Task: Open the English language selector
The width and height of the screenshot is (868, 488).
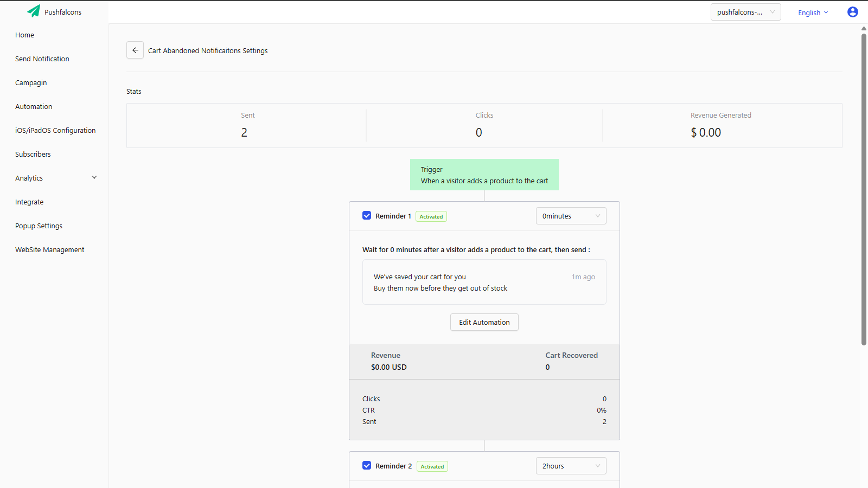Action: [x=812, y=12]
